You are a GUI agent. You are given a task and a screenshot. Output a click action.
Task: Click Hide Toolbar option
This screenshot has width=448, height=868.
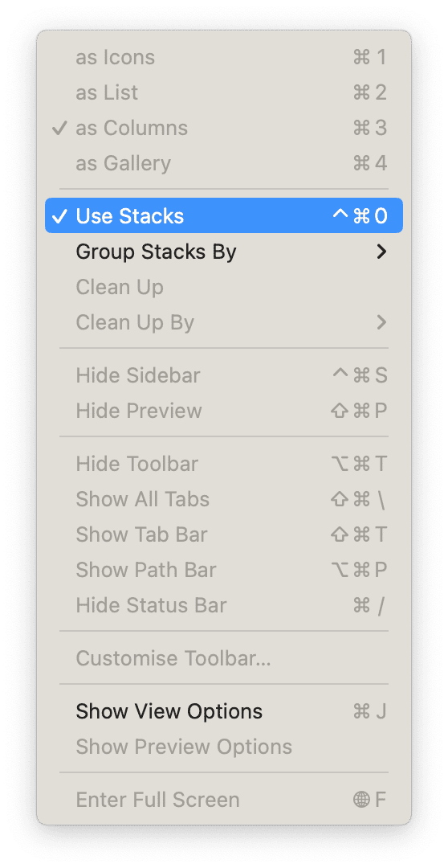click(223, 464)
